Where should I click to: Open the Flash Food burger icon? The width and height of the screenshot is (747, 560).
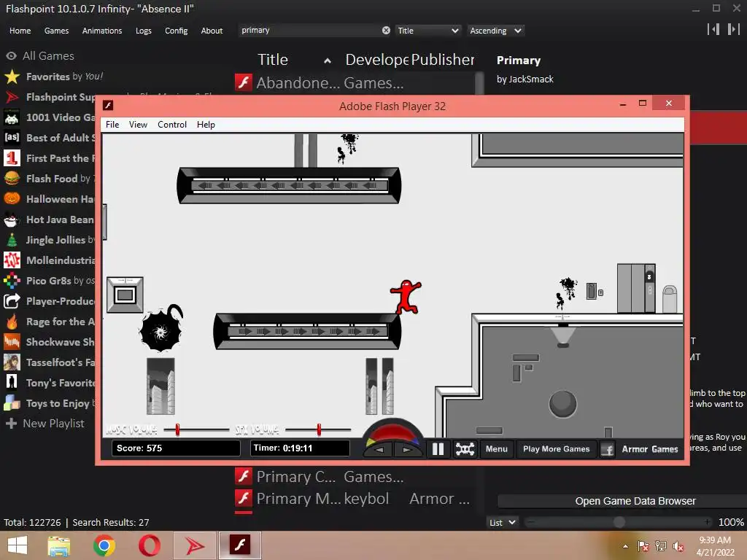(12, 179)
